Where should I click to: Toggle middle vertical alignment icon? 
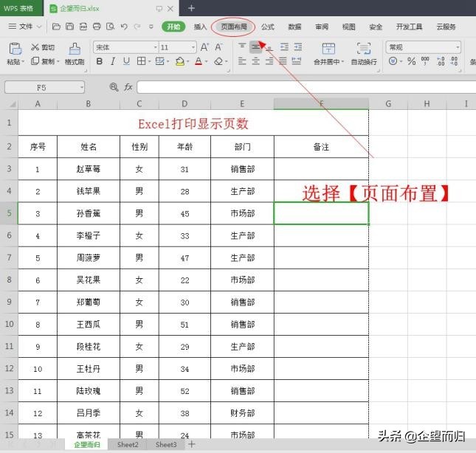point(255,46)
